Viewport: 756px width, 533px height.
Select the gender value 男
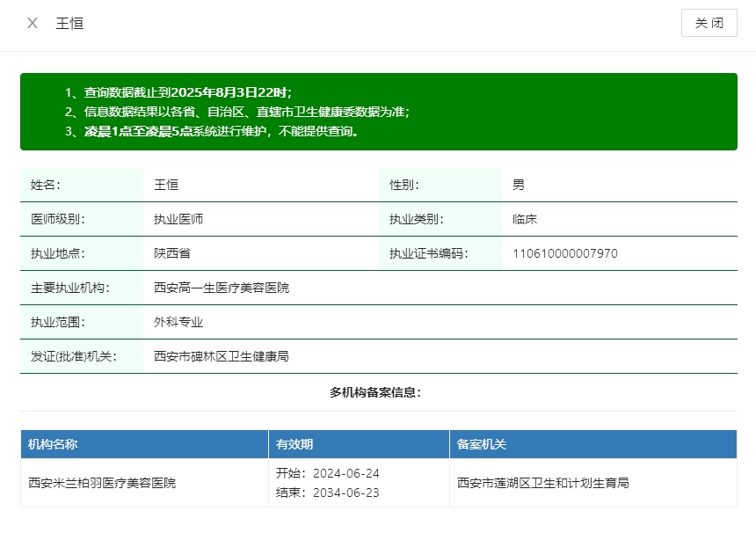[519, 185]
